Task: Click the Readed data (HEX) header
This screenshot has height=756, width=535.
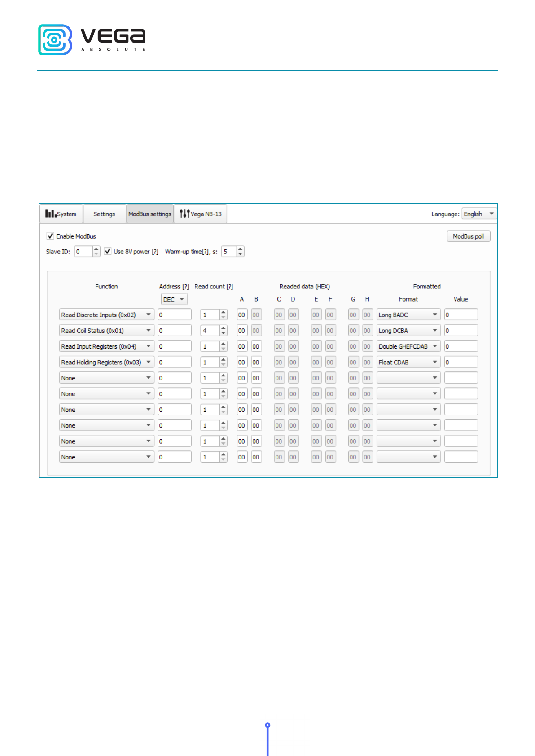Action: (x=305, y=286)
